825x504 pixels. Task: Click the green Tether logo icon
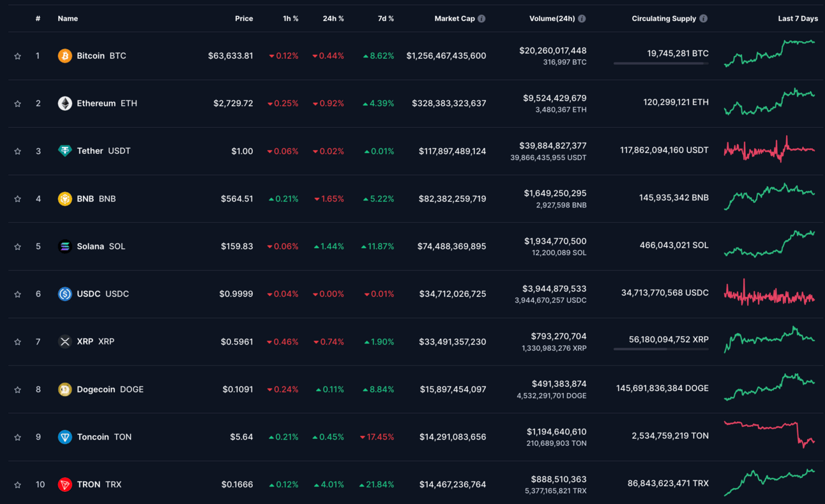[x=65, y=151]
